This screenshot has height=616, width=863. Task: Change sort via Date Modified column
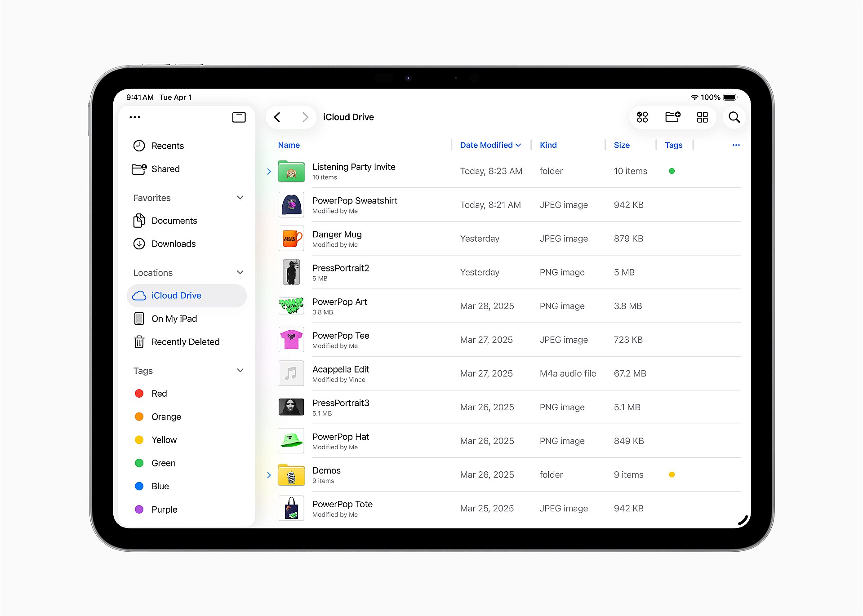pyautogui.click(x=490, y=145)
